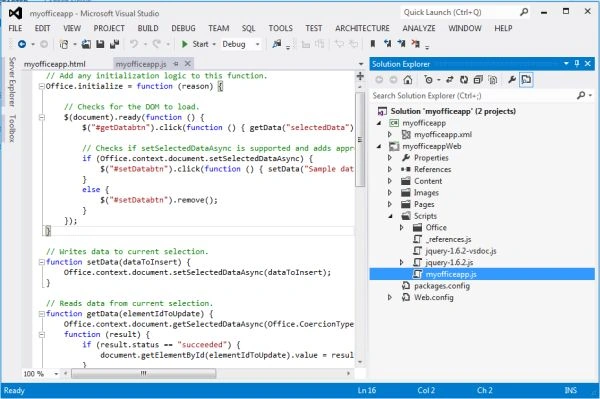Open the ARCHITECTURE menu
The height and width of the screenshot is (399, 600).
362,28
